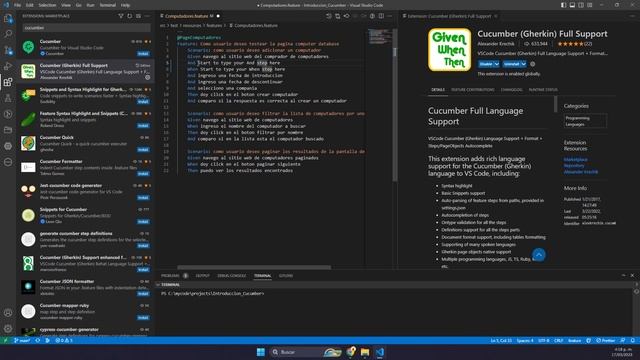Open the Run and Debug view
The width and height of the screenshot is (640, 360).
click(x=8, y=66)
